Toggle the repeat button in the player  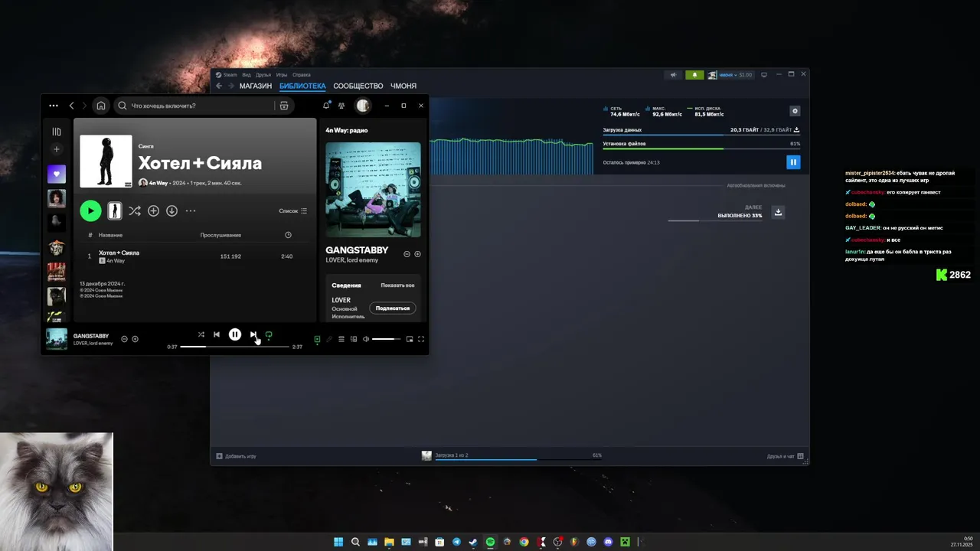tap(269, 334)
